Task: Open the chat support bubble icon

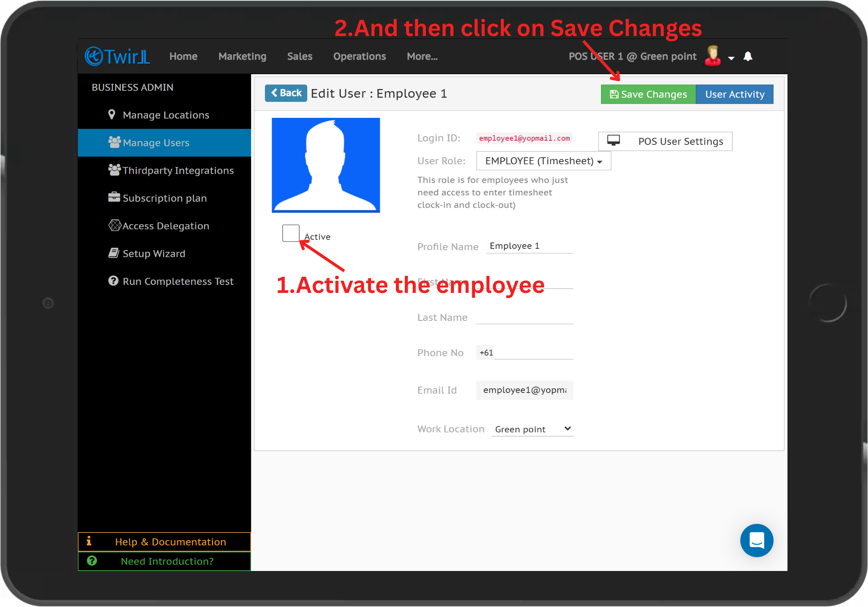Action: tap(757, 540)
